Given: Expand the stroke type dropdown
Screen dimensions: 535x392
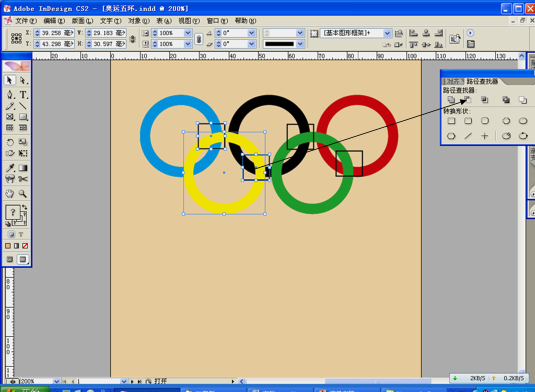Looking at the screenshot, I should (x=300, y=44).
